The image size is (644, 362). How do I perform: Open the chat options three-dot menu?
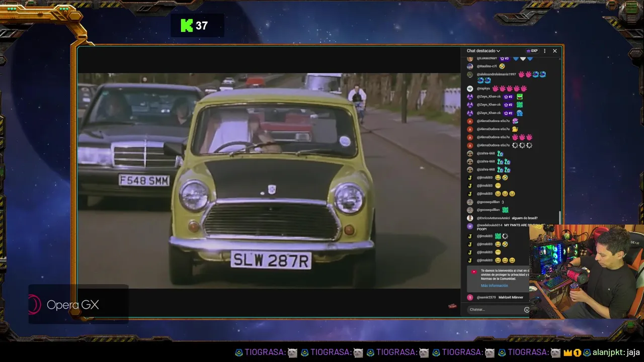point(544,51)
